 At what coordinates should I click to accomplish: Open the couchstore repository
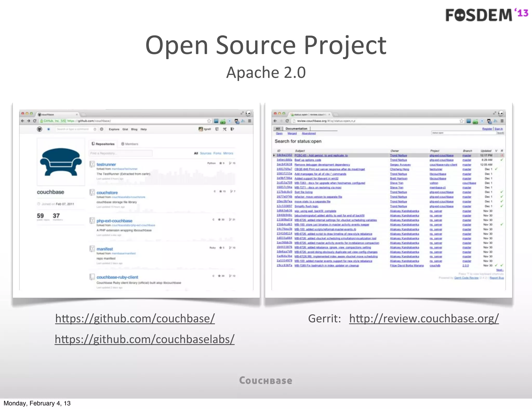tap(107, 193)
